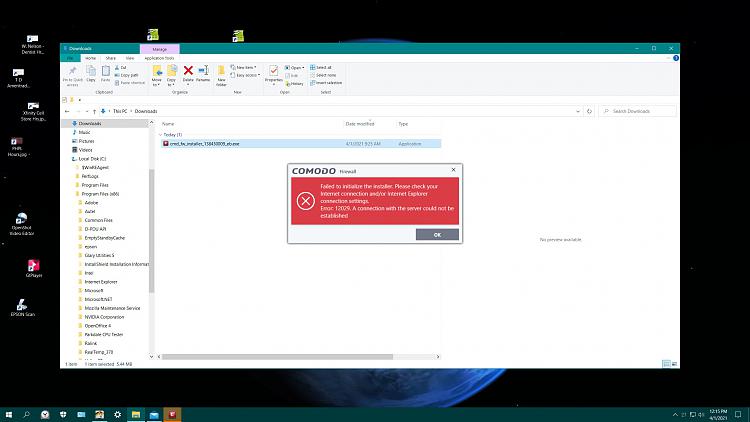
Task: Switch to the Home ribbon tab
Action: coord(90,58)
